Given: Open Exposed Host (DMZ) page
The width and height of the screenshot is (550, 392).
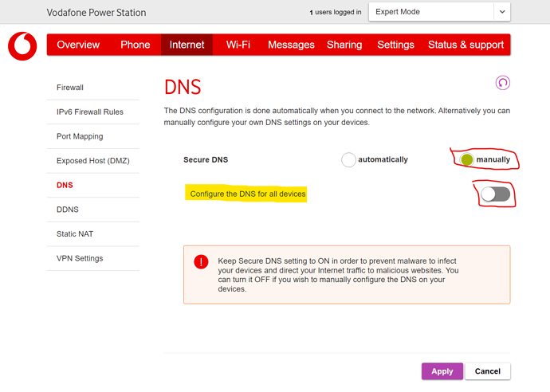Looking at the screenshot, I should point(93,161).
